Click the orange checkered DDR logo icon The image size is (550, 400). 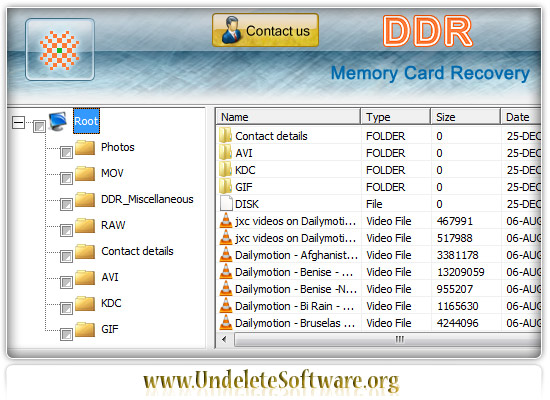click(60, 50)
